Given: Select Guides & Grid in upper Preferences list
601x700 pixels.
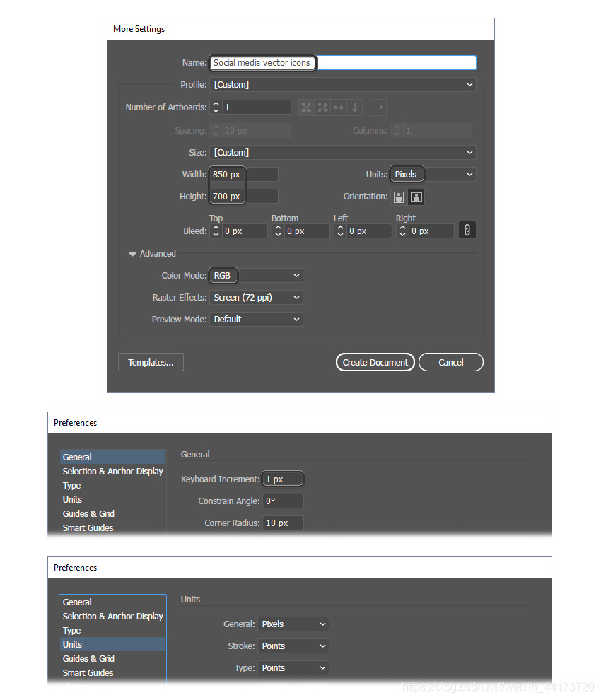Looking at the screenshot, I should 112,514.
